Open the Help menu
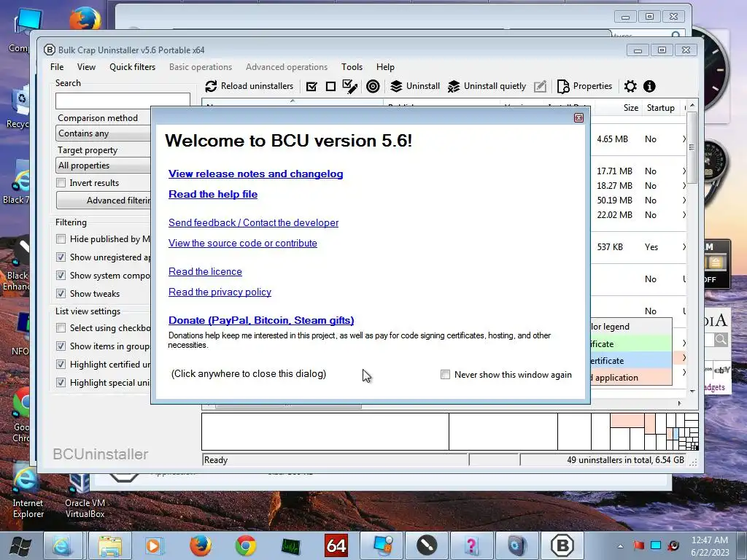 385,67
